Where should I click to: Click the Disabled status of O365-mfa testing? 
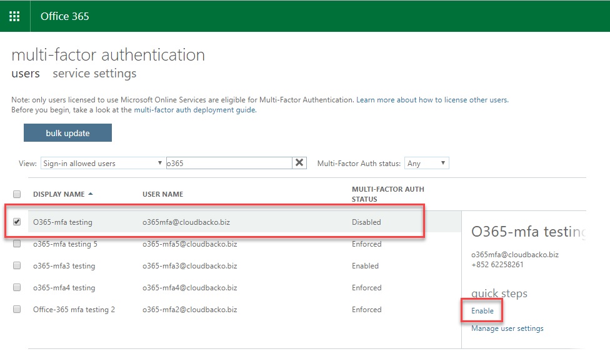366,222
